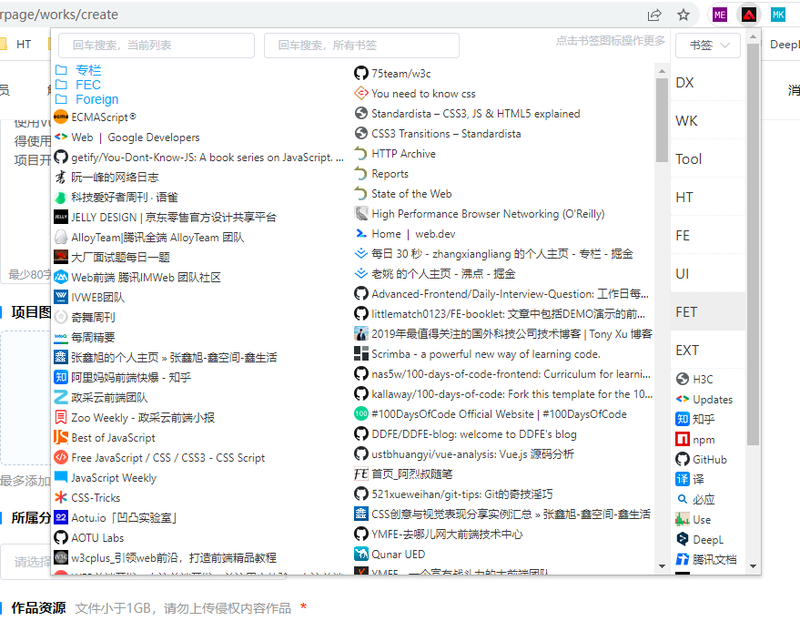Open the MK extension icon
The height and width of the screenshot is (621, 800).
coord(778,15)
